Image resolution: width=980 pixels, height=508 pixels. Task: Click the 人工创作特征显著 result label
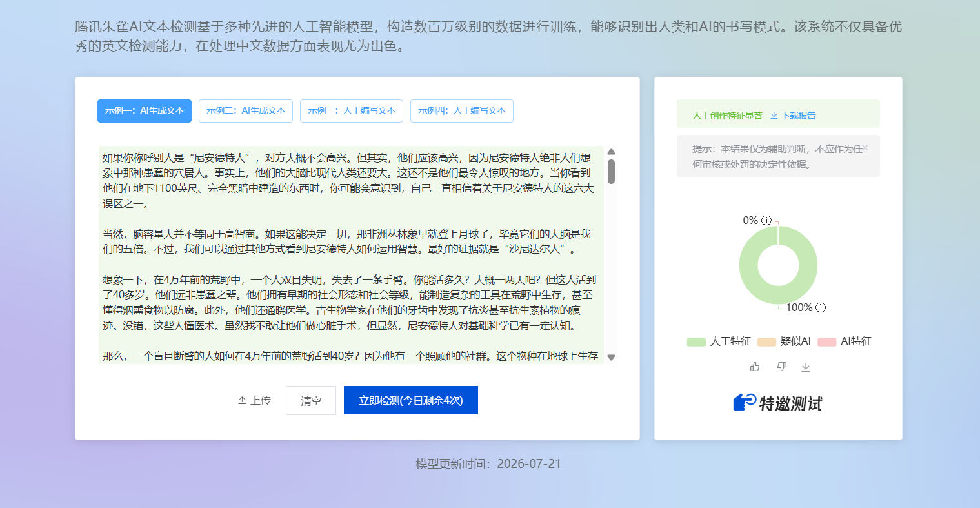727,116
